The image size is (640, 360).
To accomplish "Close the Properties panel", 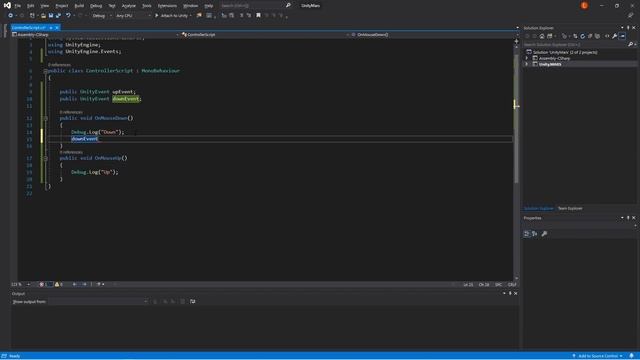I will click(x=634, y=218).
